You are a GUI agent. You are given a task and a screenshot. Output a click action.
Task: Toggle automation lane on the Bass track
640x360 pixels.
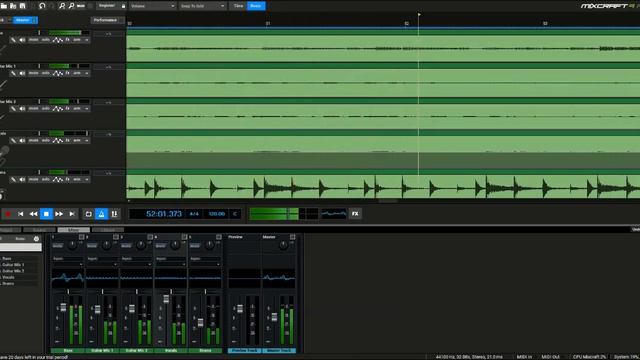tap(58, 40)
